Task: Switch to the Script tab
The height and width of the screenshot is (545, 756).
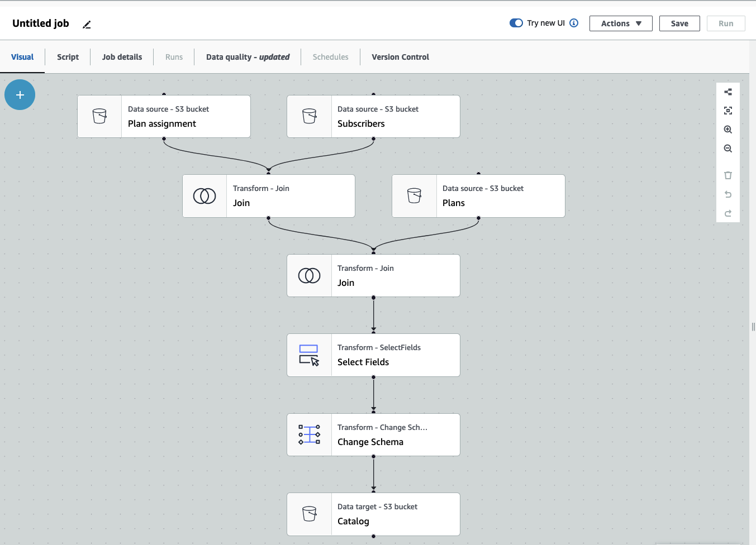Action: coord(68,57)
